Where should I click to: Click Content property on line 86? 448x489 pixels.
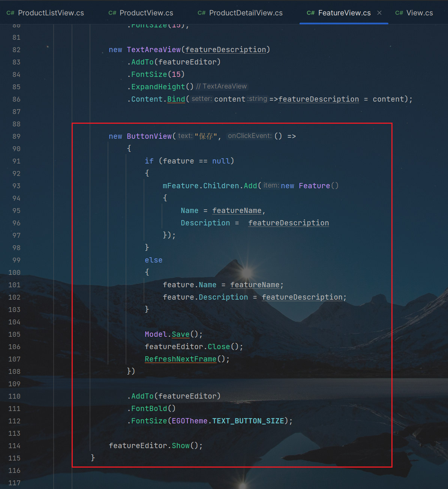click(x=147, y=99)
